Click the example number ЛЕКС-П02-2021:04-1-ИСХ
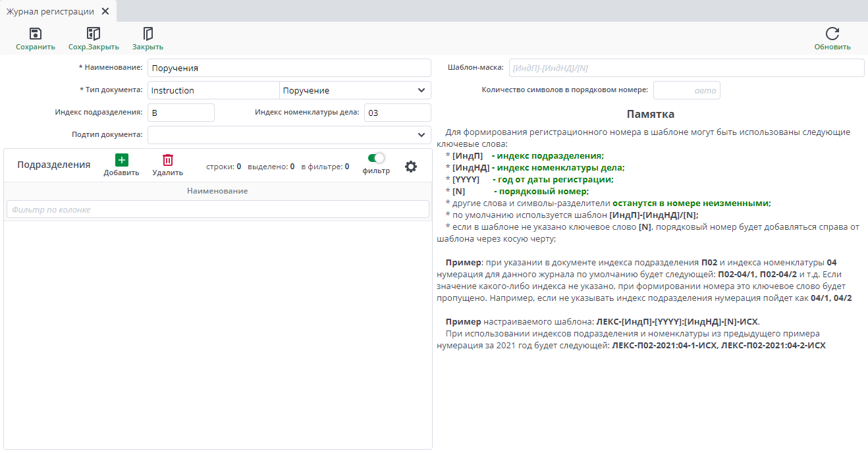 tap(665, 345)
